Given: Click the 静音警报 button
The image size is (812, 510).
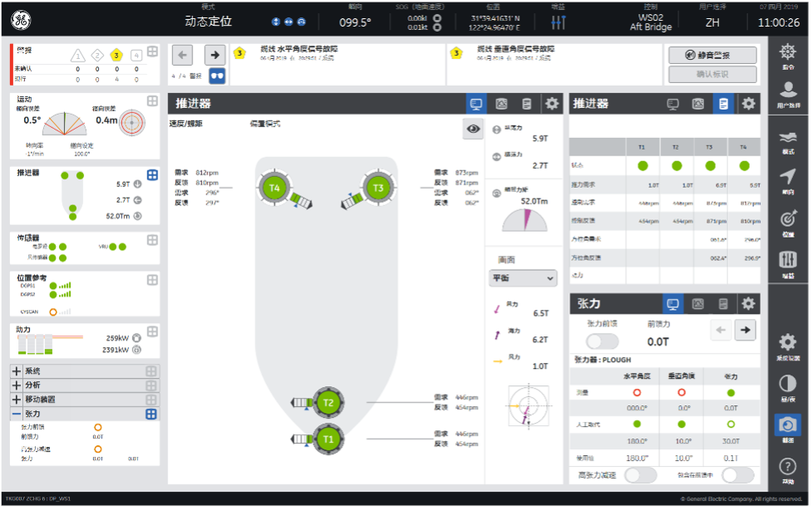Looking at the screenshot, I should tap(712, 55).
